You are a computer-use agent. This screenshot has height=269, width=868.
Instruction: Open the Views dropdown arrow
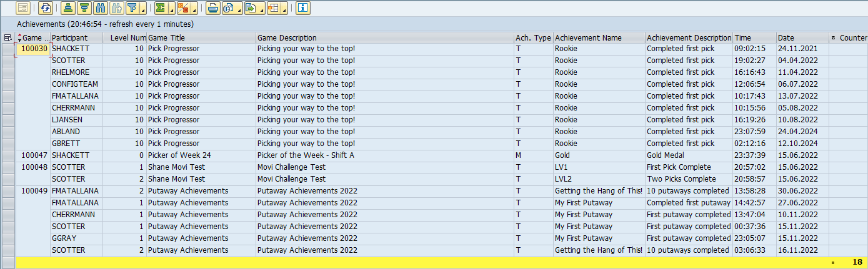[x=238, y=9]
